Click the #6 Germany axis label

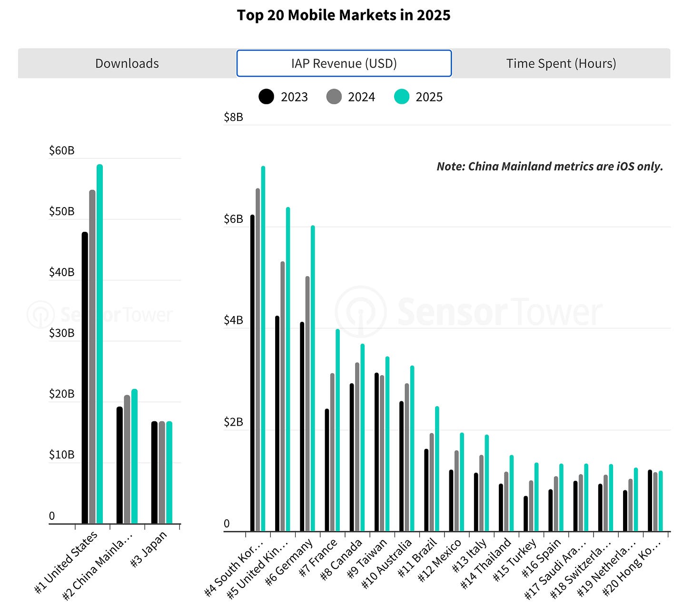tap(290, 562)
